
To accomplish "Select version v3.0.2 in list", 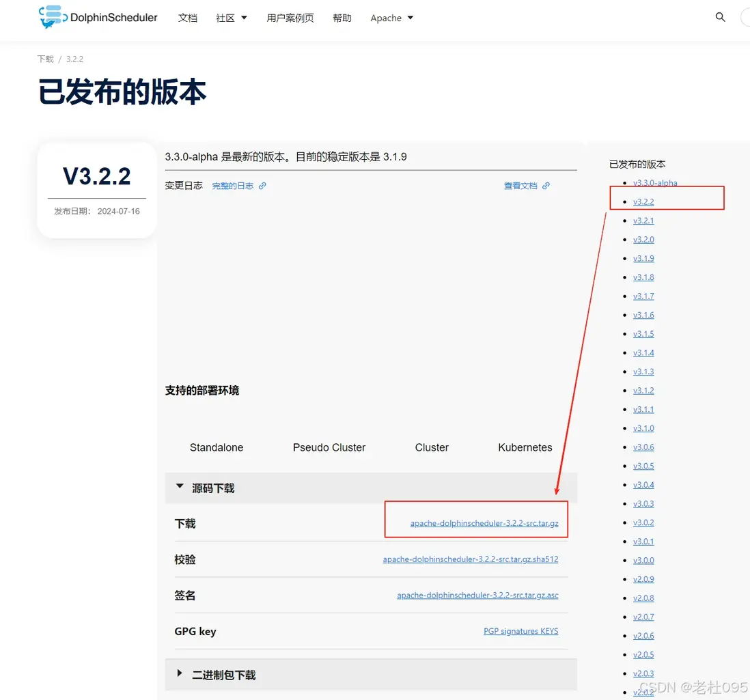I will point(643,522).
